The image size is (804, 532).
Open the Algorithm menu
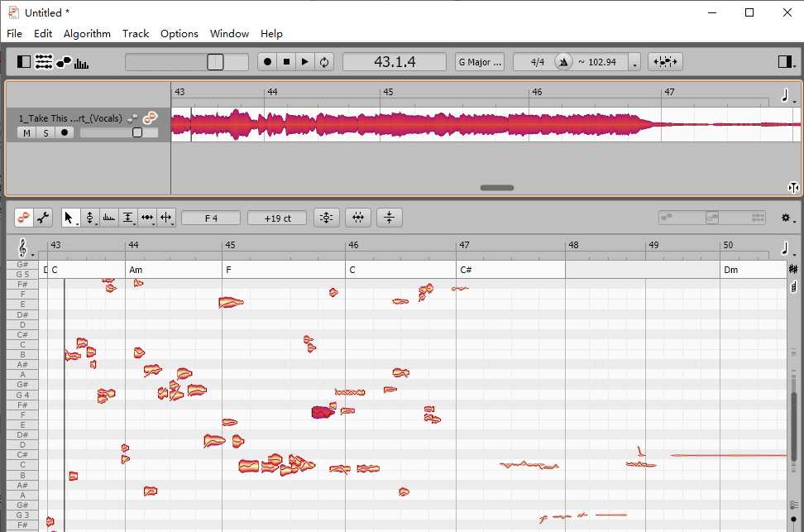coord(87,34)
